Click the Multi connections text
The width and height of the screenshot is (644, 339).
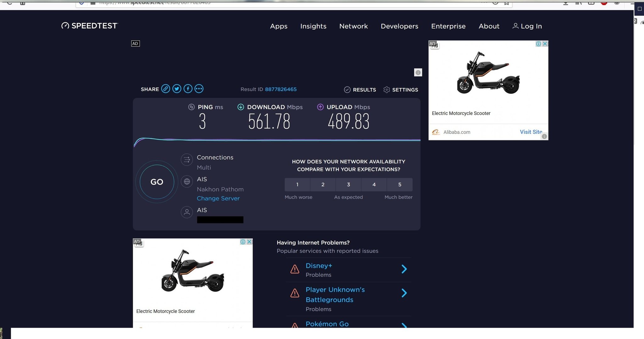pyautogui.click(x=204, y=168)
